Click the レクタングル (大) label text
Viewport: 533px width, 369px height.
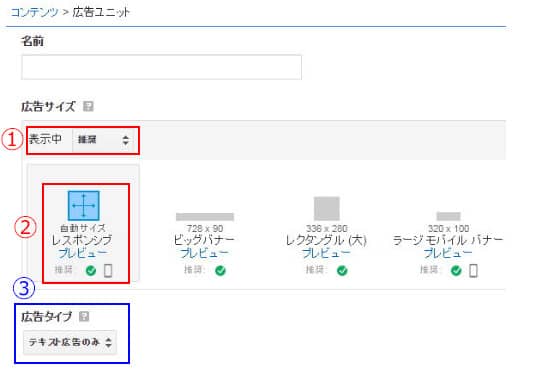pyautogui.click(x=326, y=241)
